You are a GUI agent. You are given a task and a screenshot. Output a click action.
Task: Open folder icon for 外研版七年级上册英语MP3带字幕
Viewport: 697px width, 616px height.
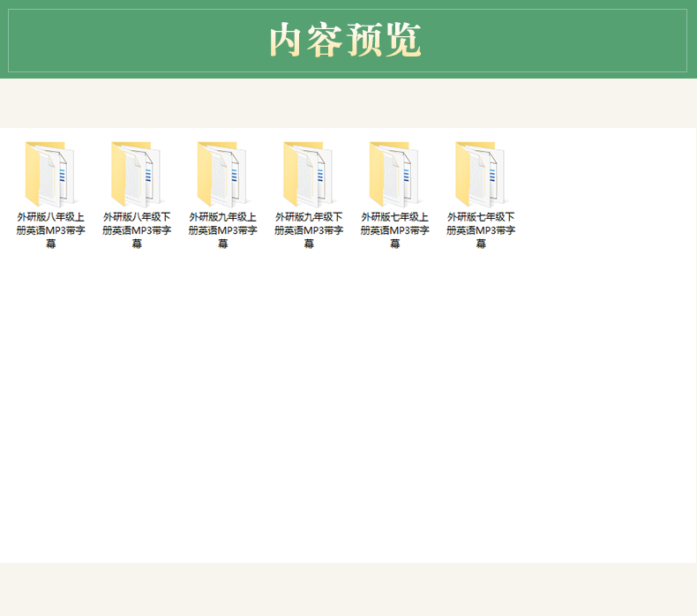point(393,175)
